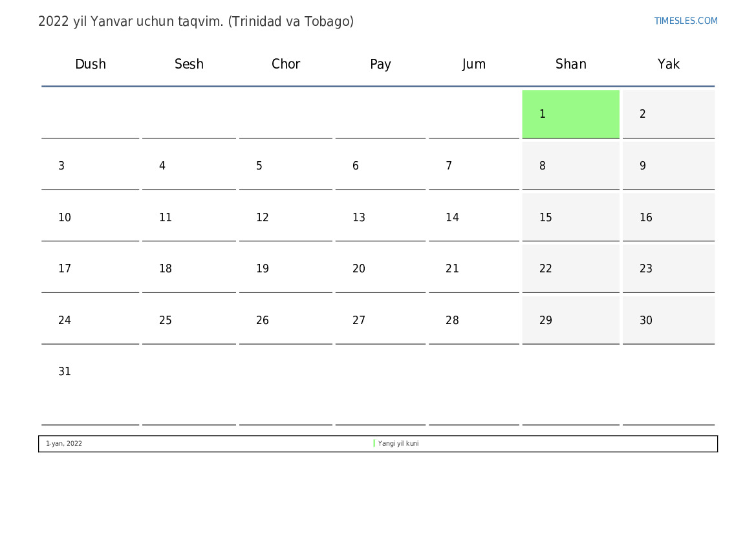Select the Shan weekday header
Image resolution: width=756 pixels, height=535 pixels.
tap(571, 64)
